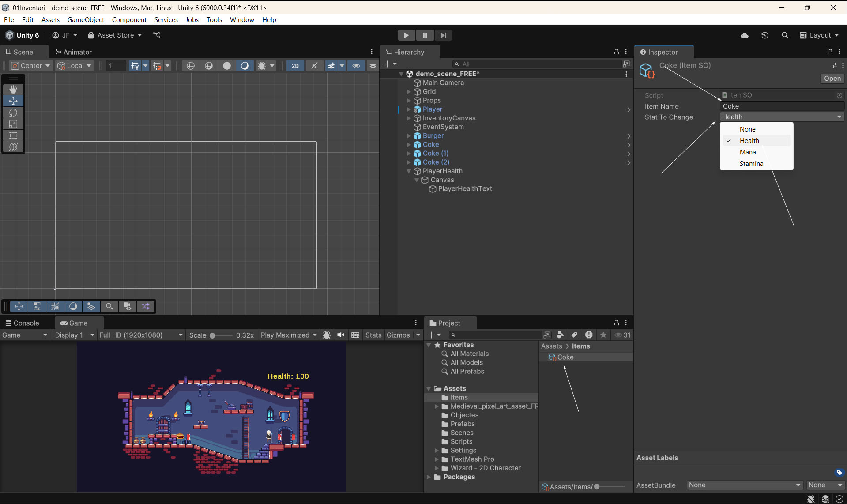Choose Mana from the stat dropdown
Screen dimensions: 847x504
pos(748,152)
